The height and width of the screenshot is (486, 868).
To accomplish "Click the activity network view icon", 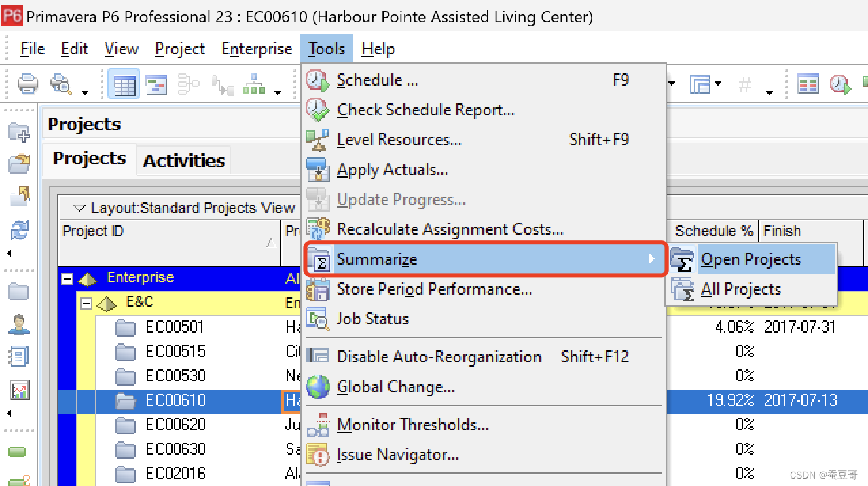I will (188, 84).
